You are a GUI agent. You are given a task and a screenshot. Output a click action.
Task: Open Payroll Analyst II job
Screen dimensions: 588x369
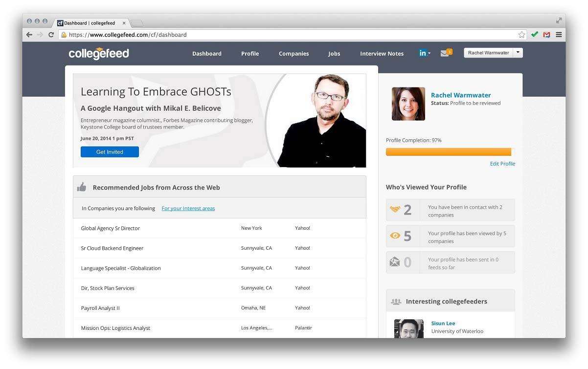[x=100, y=308]
